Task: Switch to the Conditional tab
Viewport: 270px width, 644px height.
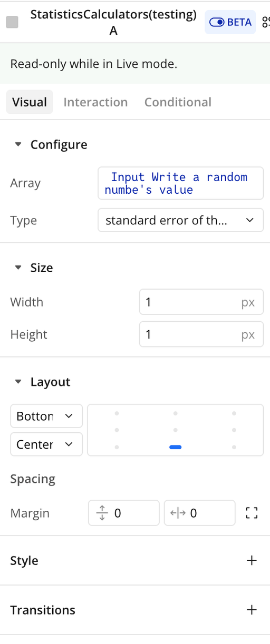Action: point(178,102)
